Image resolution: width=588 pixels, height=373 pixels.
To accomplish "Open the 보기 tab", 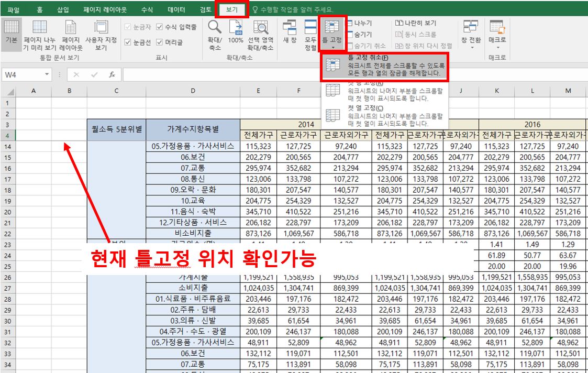I will point(232,10).
